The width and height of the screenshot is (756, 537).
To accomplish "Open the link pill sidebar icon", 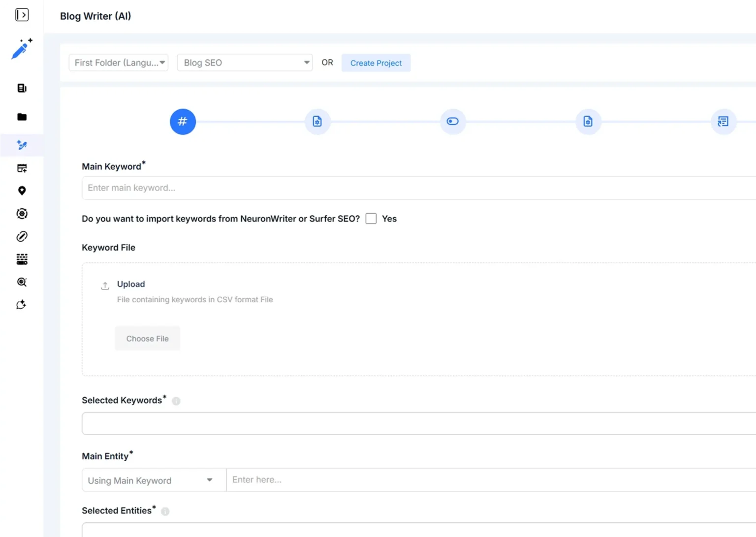I will point(22,236).
